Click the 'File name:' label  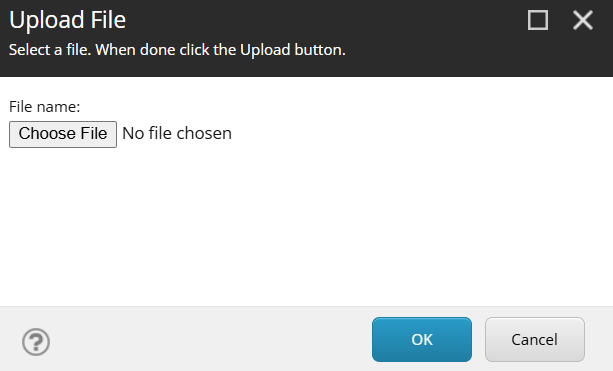(x=45, y=107)
